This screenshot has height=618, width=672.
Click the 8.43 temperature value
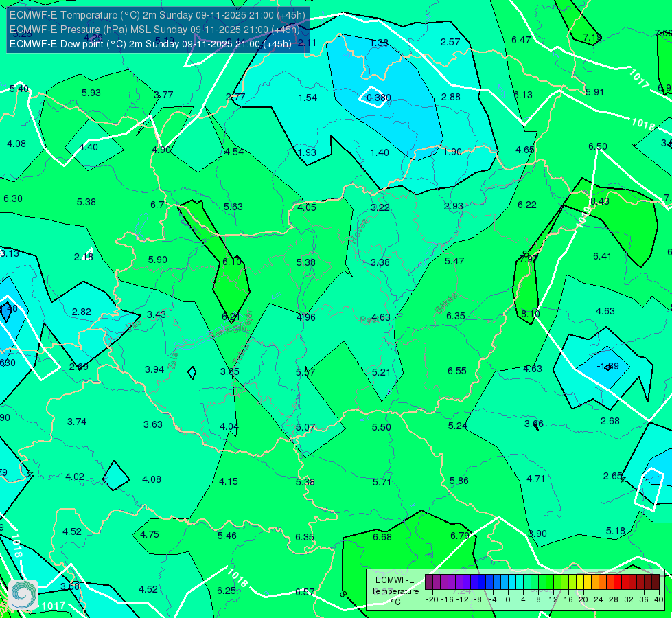point(599,202)
